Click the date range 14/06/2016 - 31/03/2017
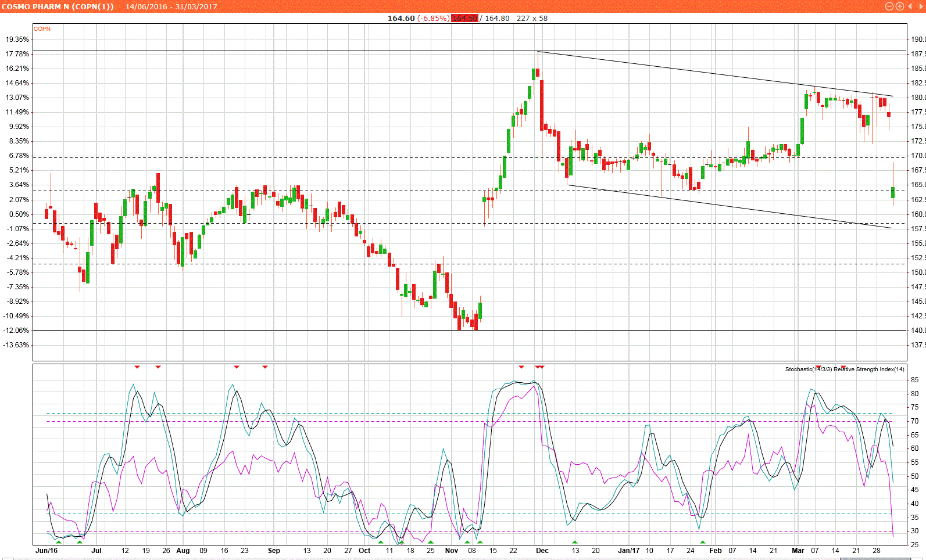 tap(171, 7)
